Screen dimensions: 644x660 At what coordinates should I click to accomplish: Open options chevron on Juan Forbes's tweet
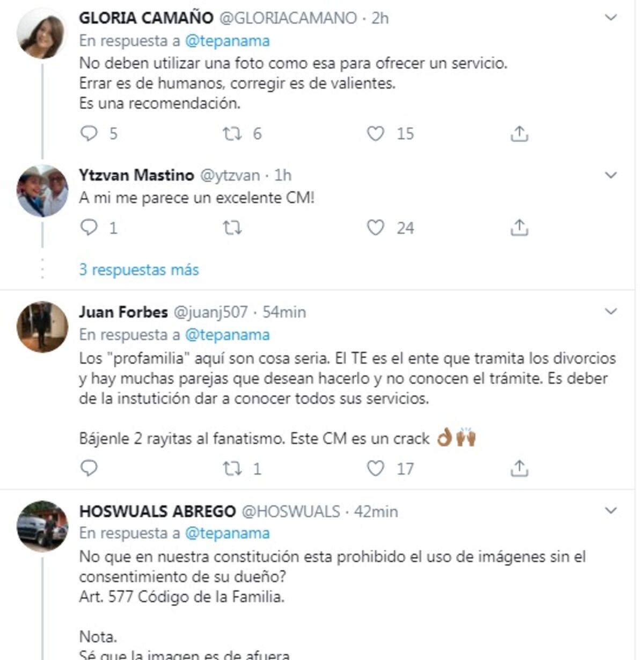(610, 309)
